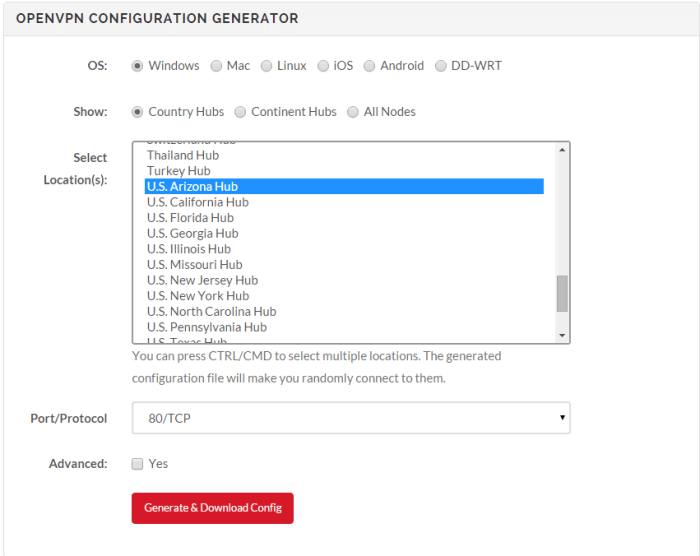The width and height of the screenshot is (700, 556).
Task: Click Generate & Download Config button
Action: (x=212, y=508)
